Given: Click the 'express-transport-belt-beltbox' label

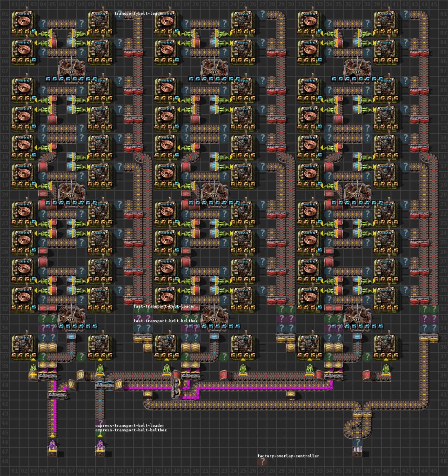Looking at the screenshot, I should point(131,430).
